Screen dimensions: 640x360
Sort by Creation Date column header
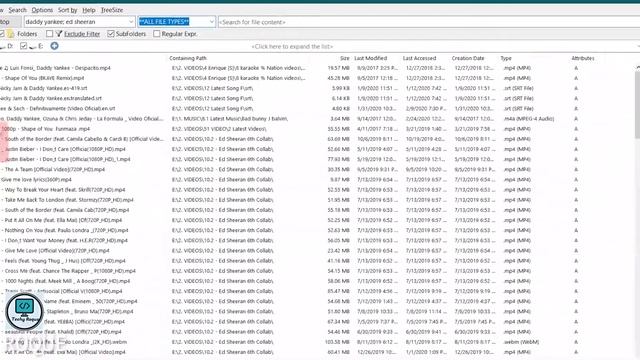pos(468,58)
